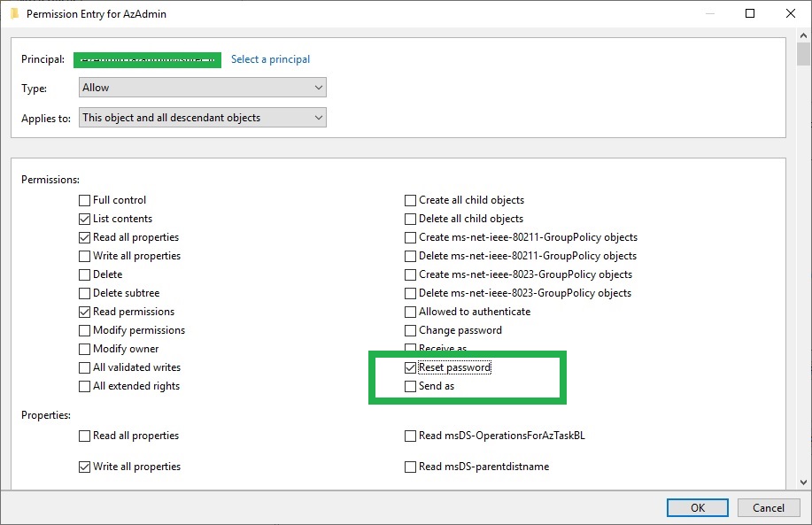Uncheck Read permissions
This screenshot has height=525, width=812.
[x=84, y=311]
